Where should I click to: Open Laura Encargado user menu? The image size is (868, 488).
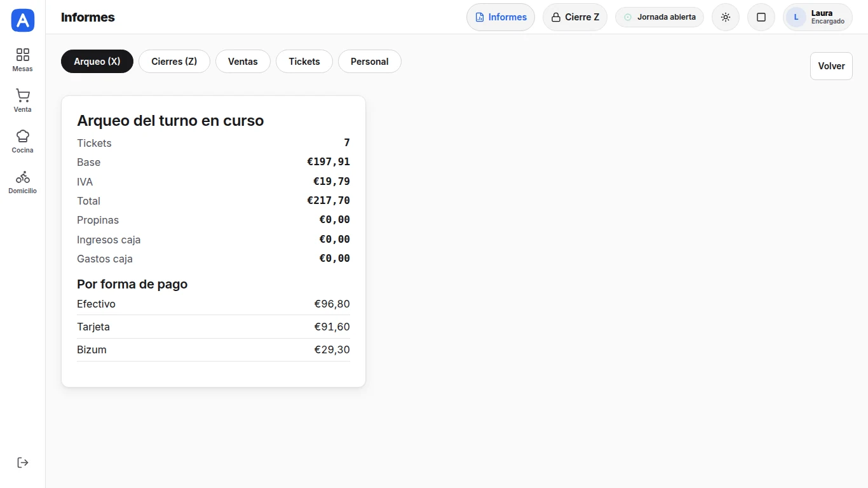[818, 17]
